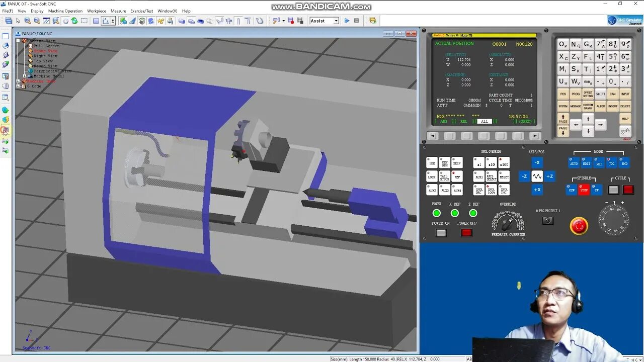Open the small arrow dropdown beside display-mode icon

pyautogui.click(x=113, y=21)
